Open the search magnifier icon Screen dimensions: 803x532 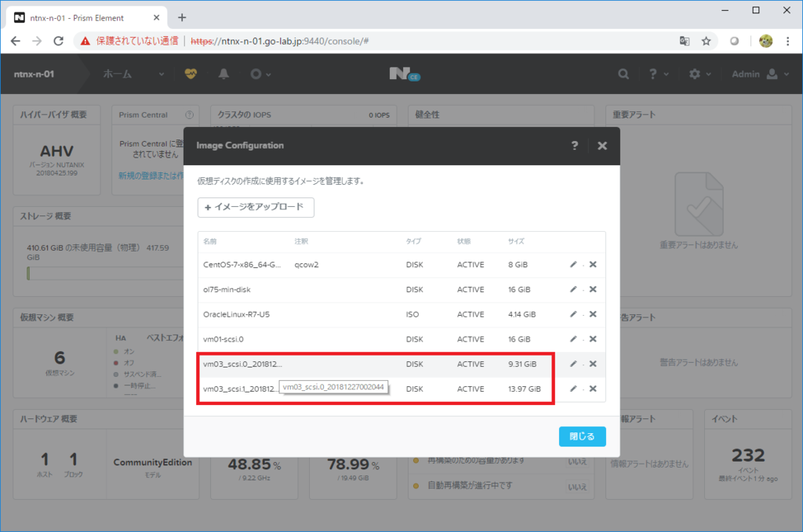(623, 74)
